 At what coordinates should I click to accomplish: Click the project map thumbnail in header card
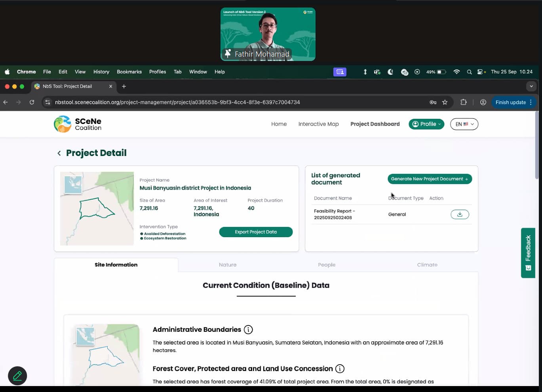97,208
